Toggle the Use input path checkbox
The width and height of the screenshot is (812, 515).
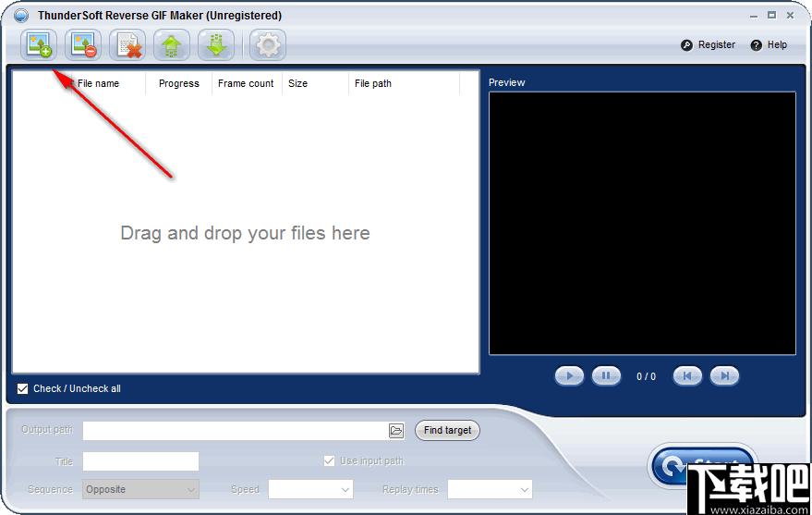329,460
